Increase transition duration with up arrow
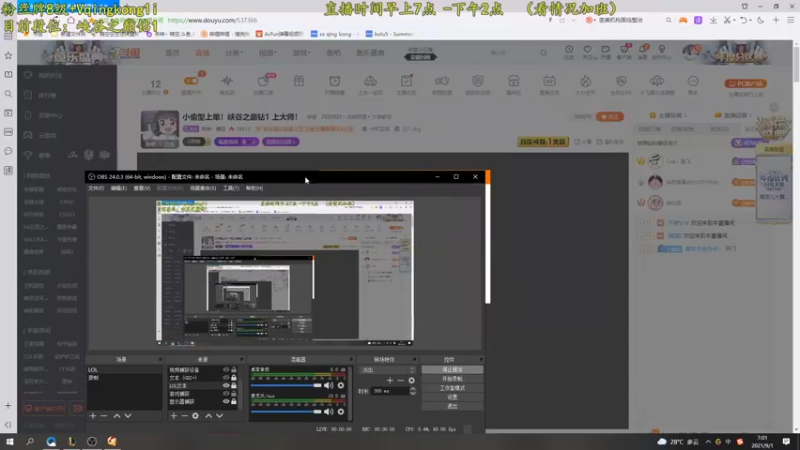The image size is (800, 450). click(413, 389)
